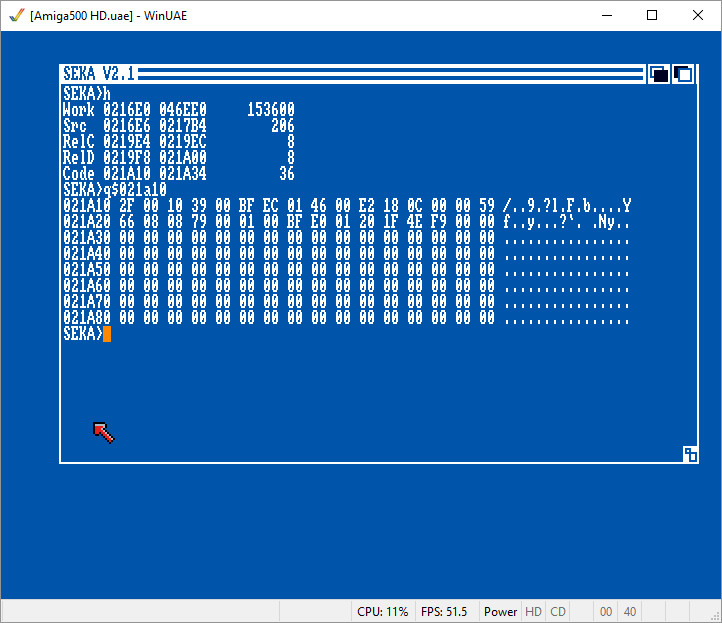
Task: Click the 021A50 hex dump address
Action: point(87,269)
